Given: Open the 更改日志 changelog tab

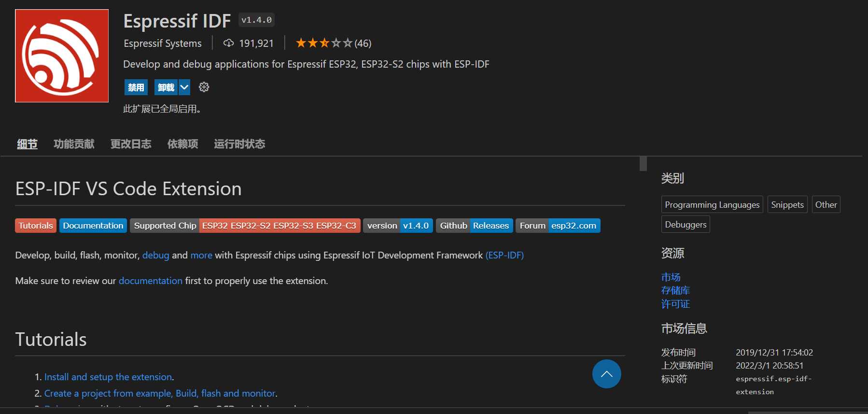Looking at the screenshot, I should pyautogui.click(x=131, y=144).
